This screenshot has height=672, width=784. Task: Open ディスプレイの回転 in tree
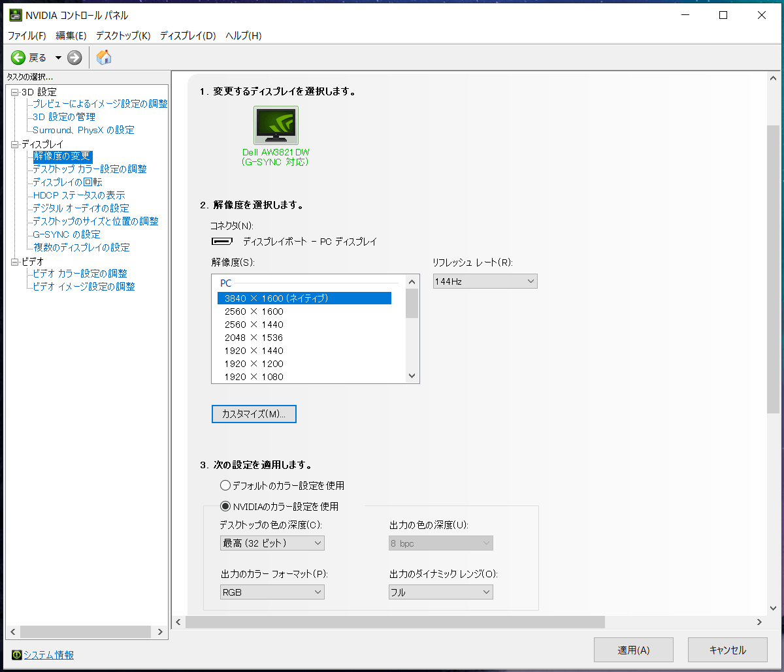(67, 182)
